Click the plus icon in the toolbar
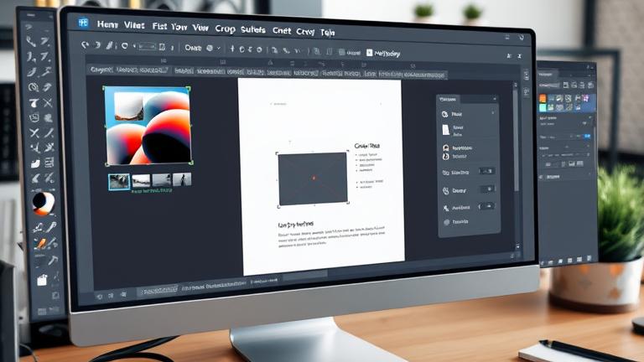The width and height of the screenshot is (644, 362). click(232, 49)
